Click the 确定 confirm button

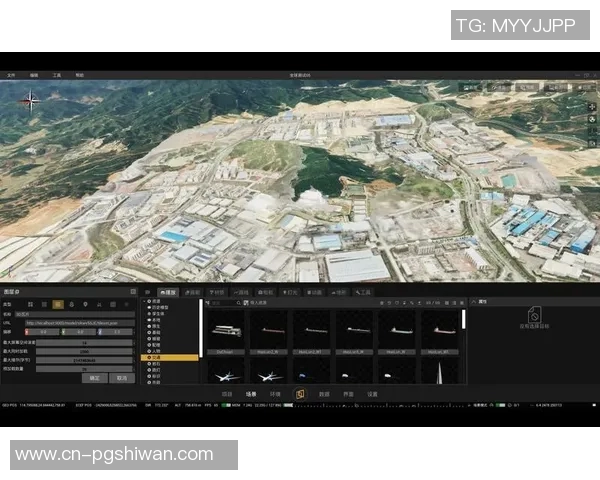tap(95, 378)
